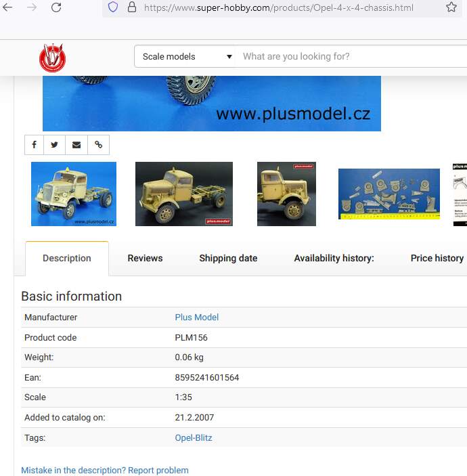
Task: Select the Description tab
Action: point(67,259)
